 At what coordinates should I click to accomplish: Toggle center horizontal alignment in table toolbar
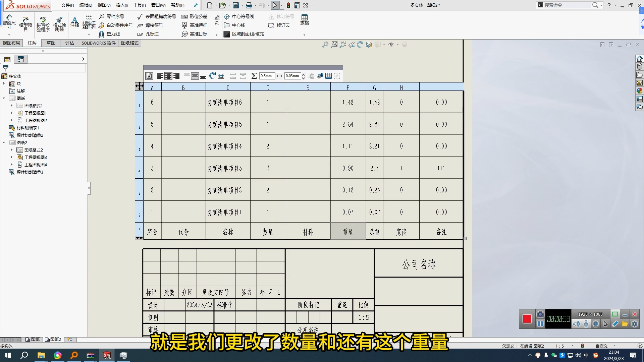[x=168, y=76]
